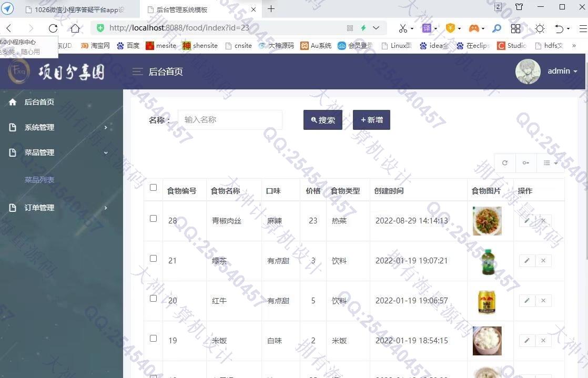588x378 pixels.
Task: Toggle table view switch icon
Action: (526, 163)
